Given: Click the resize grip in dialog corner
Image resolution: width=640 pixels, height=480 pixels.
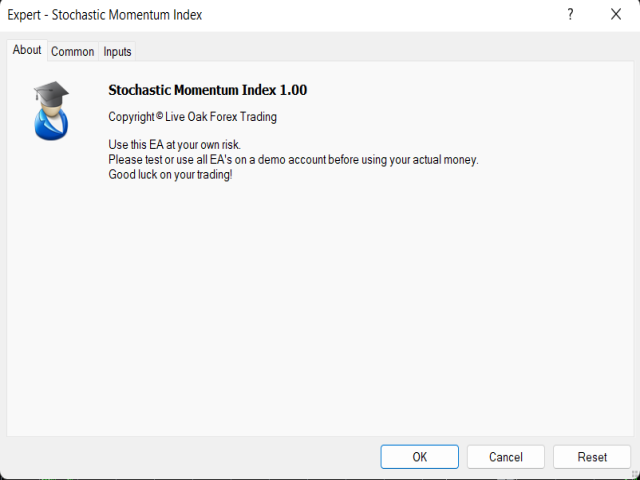Looking at the screenshot, I should coord(635,475).
